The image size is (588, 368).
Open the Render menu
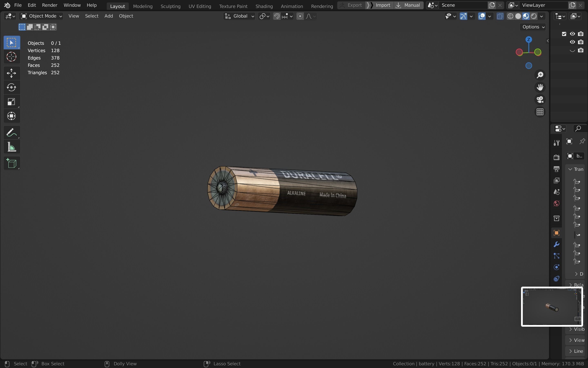point(50,5)
